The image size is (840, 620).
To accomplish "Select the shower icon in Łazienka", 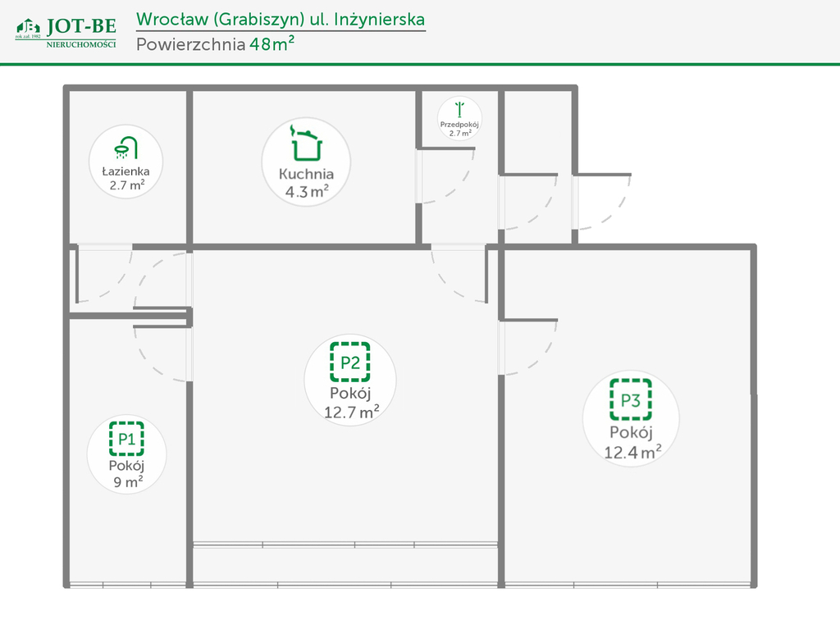I will click(x=126, y=148).
